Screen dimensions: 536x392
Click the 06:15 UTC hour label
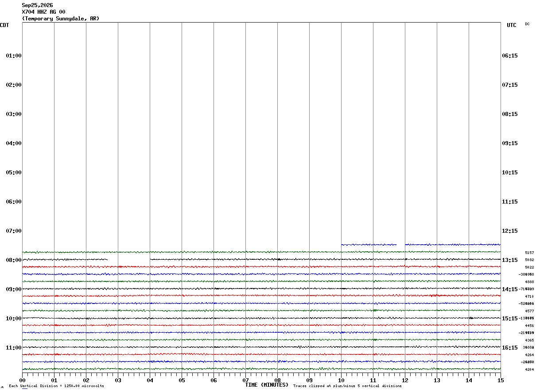[x=509, y=56]
